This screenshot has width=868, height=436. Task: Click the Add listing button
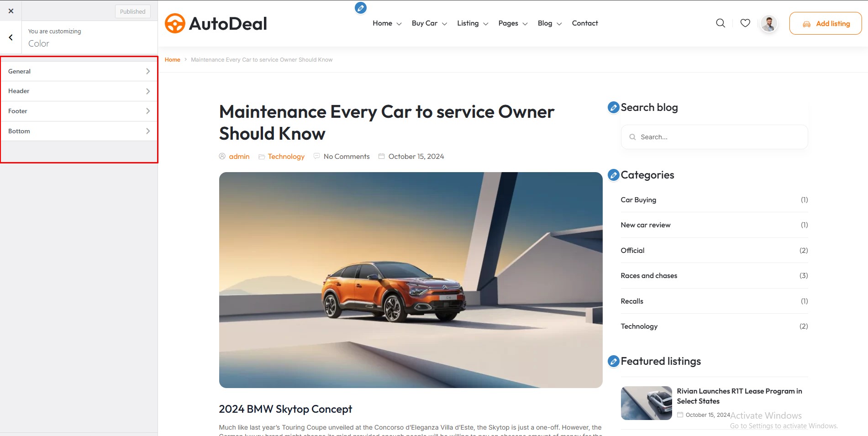point(826,23)
